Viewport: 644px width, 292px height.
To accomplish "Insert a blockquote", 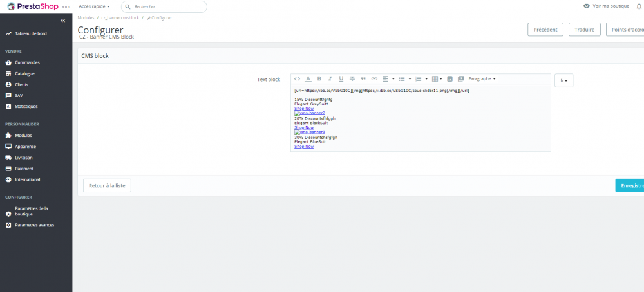I will point(363,78).
